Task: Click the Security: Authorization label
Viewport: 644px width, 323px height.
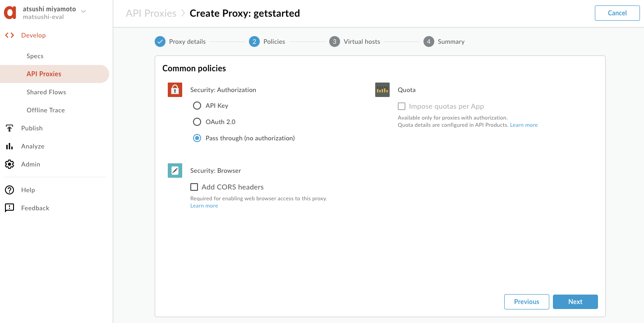Action: [x=223, y=90]
